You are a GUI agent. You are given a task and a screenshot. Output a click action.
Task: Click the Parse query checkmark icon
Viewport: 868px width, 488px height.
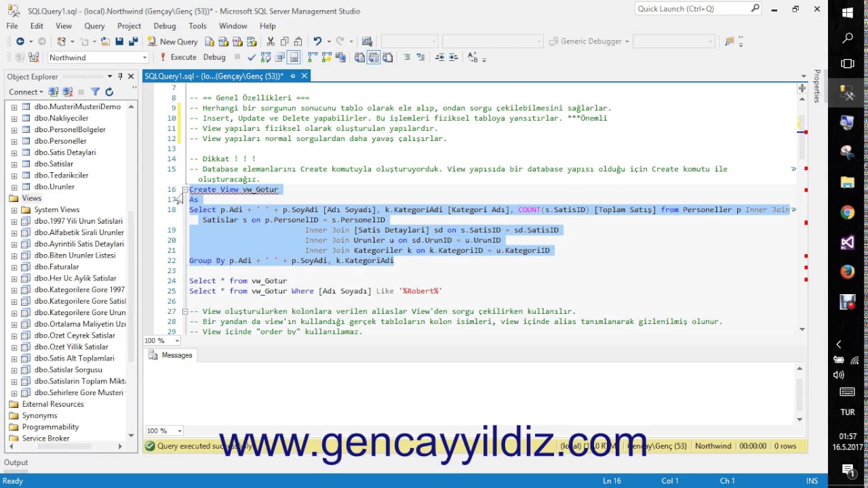252,58
